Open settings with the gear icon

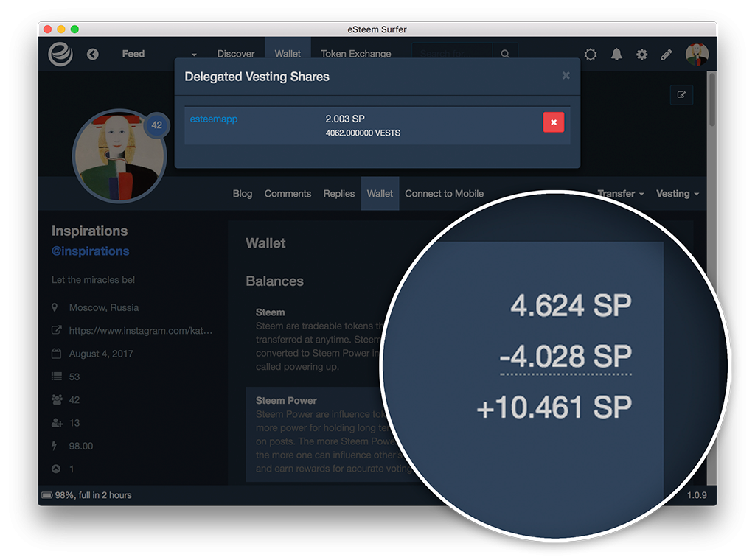(x=641, y=55)
